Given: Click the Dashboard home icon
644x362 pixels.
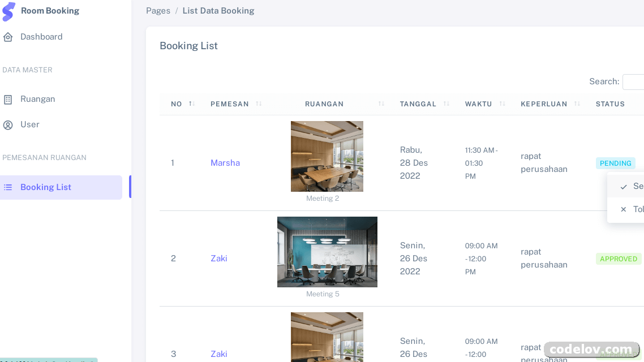Looking at the screenshot, I should tap(8, 37).
